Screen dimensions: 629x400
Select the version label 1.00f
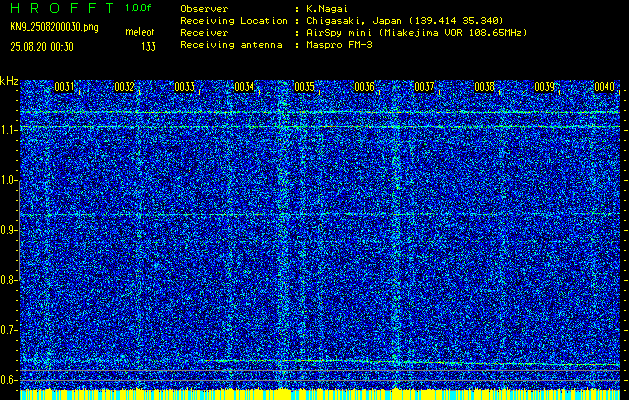point(138,8)
